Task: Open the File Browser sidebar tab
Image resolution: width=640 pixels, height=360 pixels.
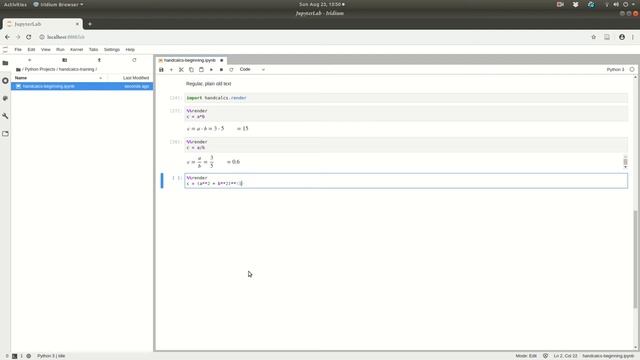Action: (5, 63)
